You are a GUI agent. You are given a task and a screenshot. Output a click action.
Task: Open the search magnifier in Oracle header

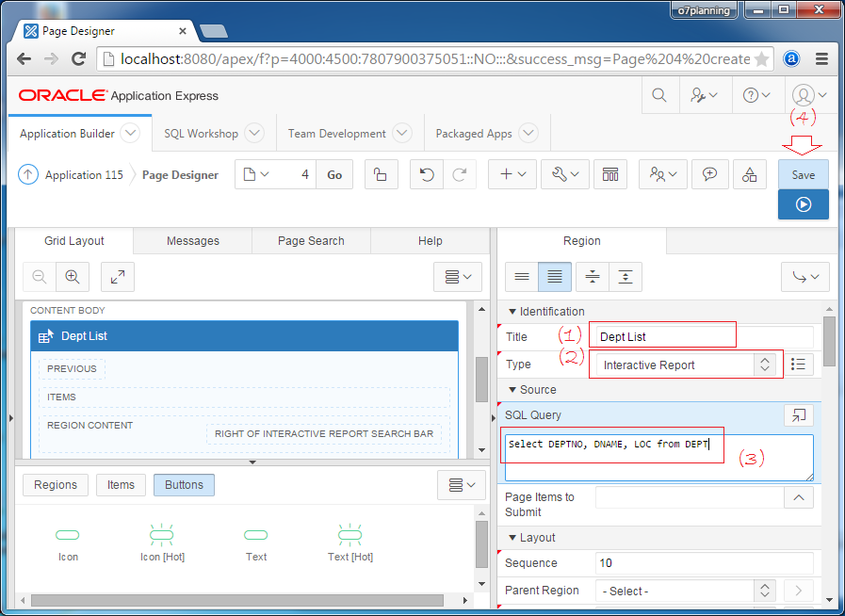[658, 95]
